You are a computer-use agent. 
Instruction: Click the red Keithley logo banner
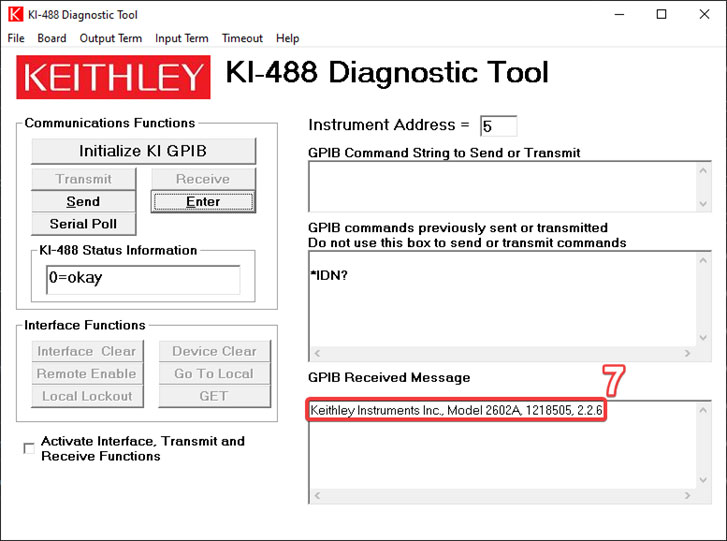pos(114,77)
